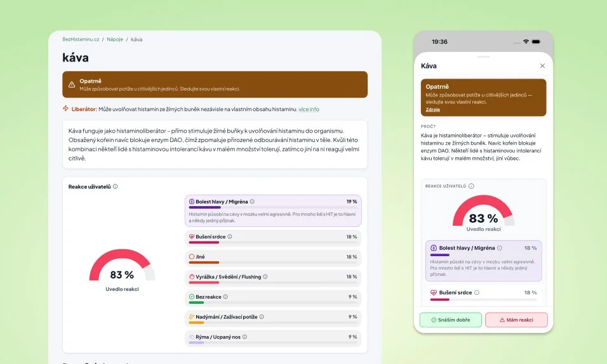This screenshot has width=607, height=364.
Task: Tap the Mám reakci button
Action: click(516, 320)
